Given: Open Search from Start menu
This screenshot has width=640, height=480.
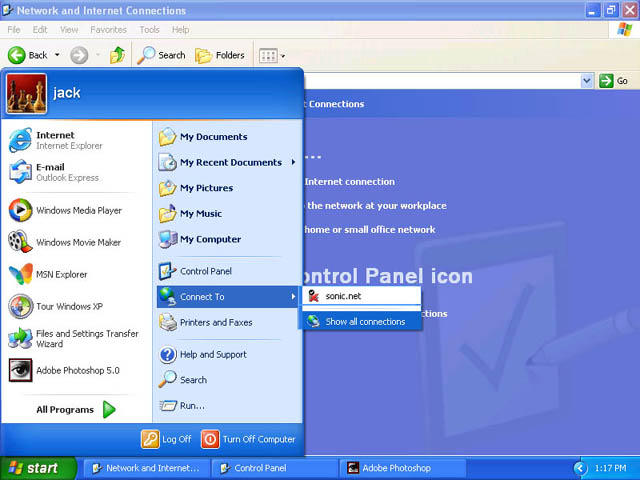Looking at the screenshot, I should (182, 380).
